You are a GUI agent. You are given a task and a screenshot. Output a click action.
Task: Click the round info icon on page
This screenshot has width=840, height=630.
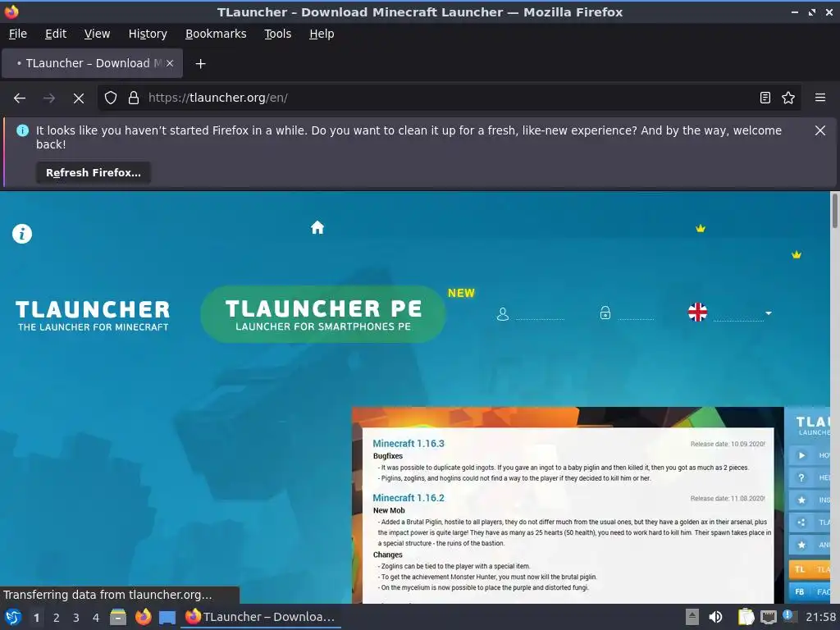[x=22, y=234]
